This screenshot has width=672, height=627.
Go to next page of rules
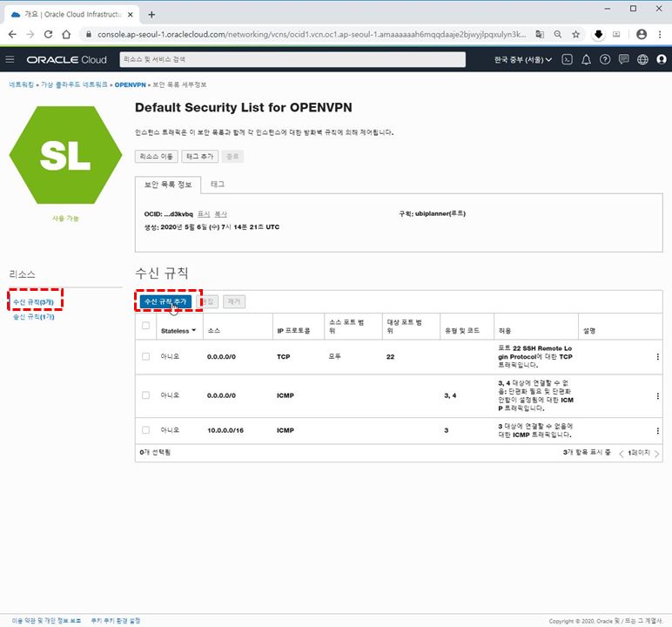pyautogui.click(x=656, y=454)
